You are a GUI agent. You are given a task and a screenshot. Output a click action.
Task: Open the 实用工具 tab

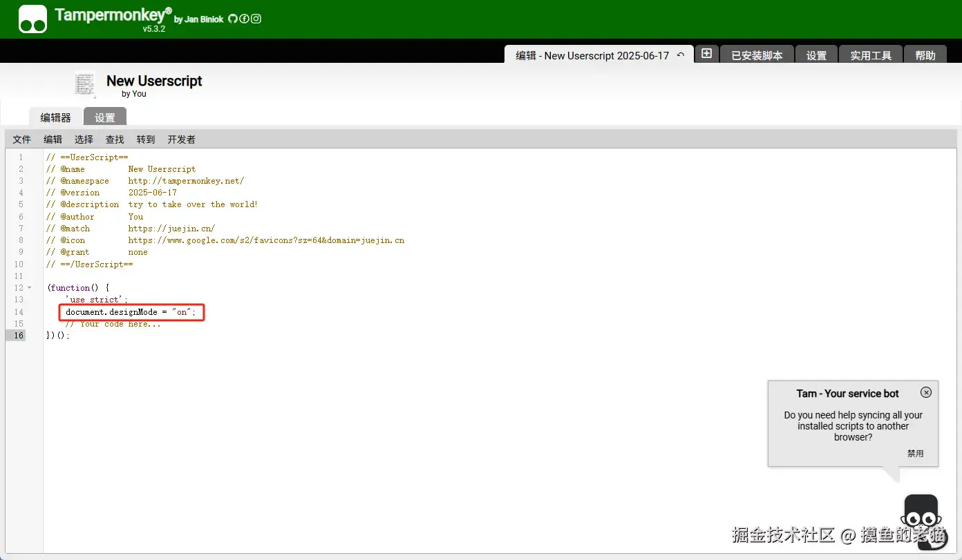[871, 55]
